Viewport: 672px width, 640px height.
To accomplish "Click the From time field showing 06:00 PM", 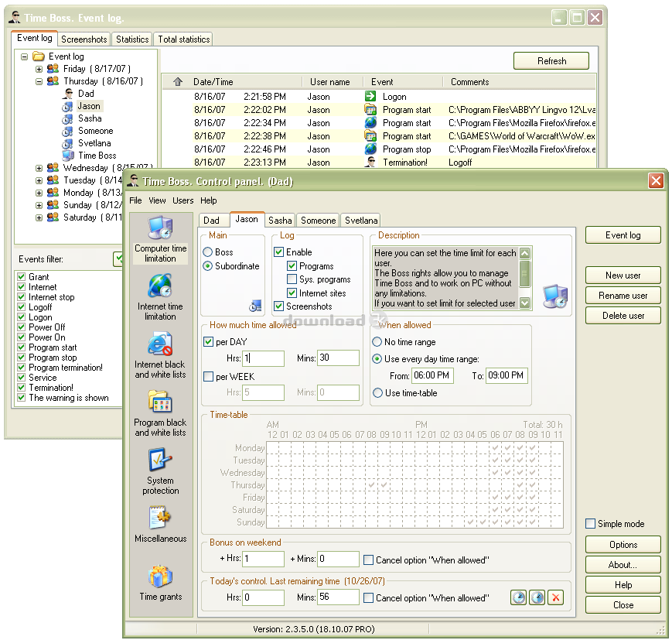I will (432, 375).
